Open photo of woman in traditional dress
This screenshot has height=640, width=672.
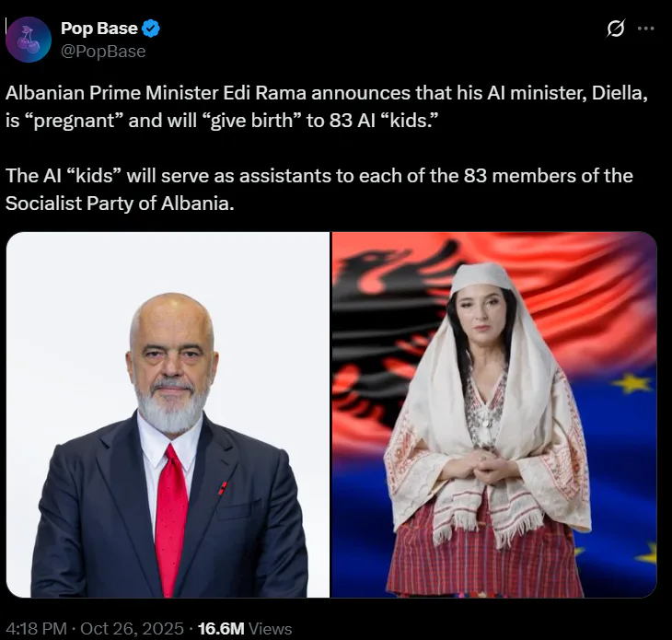[x=494, y=414]
